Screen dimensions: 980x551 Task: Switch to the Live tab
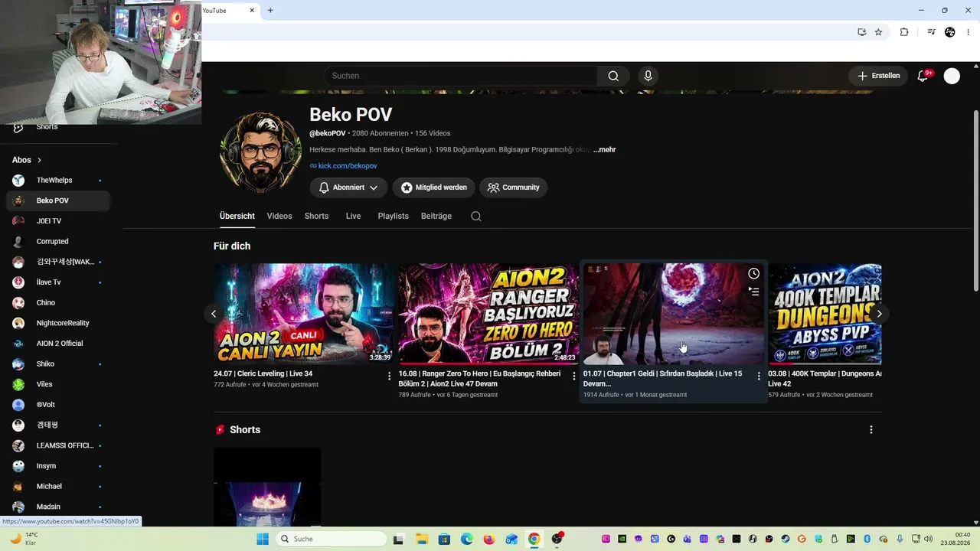(353, 217)
